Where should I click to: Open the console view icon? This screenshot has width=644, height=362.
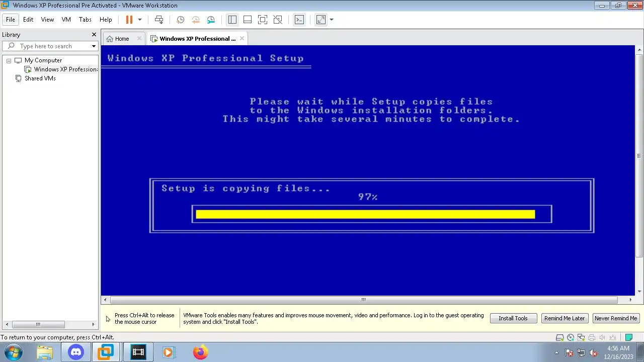click(299, 20)
